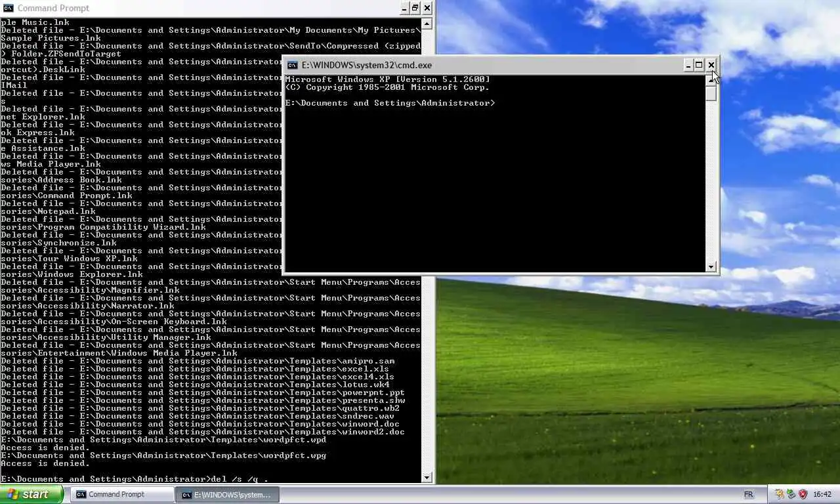Click the 'Program Compatibility Wizard.lnk' line

tap(102, 227)
